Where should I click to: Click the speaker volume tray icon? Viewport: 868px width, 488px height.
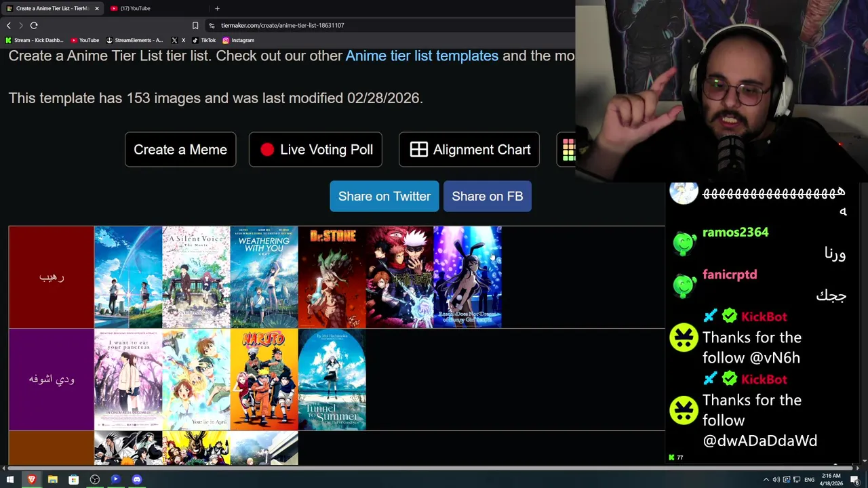point(776,480)
